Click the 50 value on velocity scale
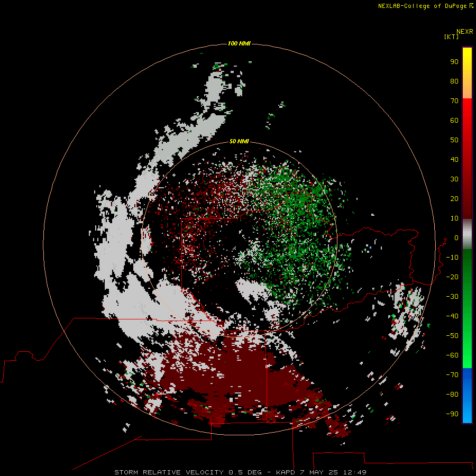 454,140
